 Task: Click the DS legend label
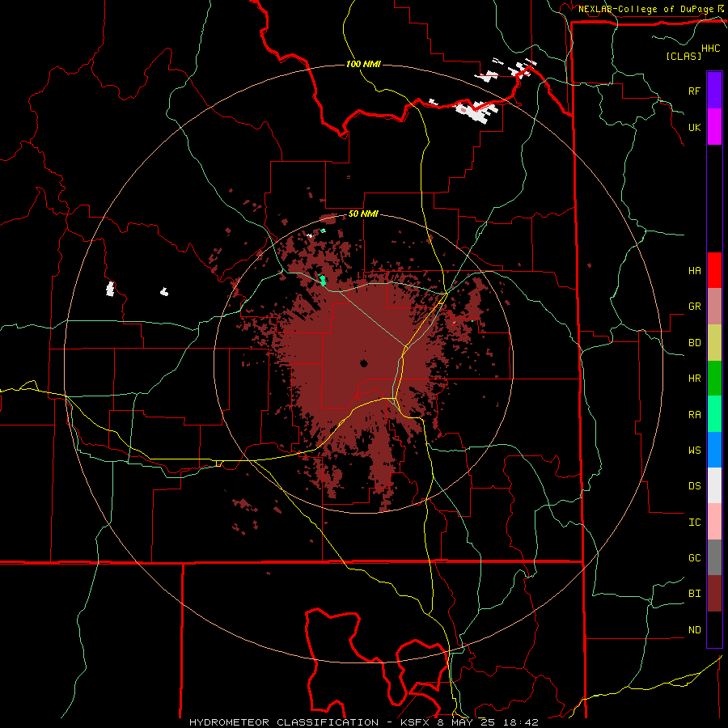tap(694, 485)
